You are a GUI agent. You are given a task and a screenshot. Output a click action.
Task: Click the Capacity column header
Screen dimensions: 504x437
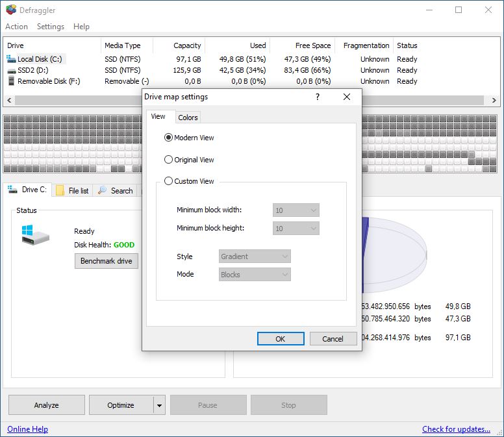click(x=179, y=45)
